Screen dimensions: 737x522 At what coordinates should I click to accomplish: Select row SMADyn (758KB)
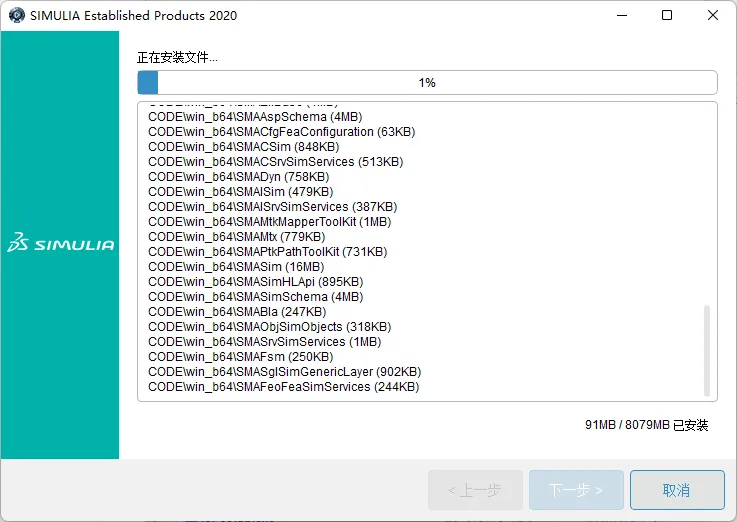pyautogui.click(x=239, y=177)
